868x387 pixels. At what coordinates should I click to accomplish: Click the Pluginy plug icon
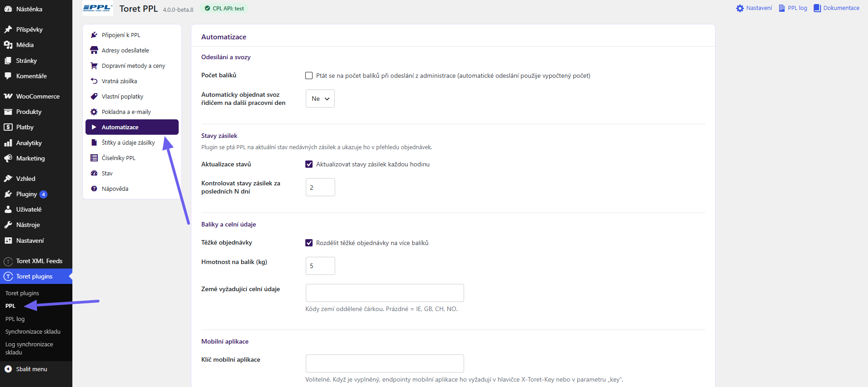[8, 194]
